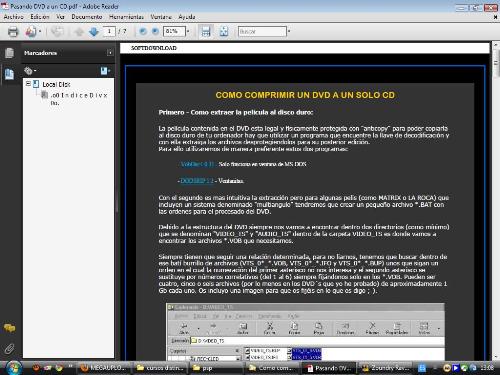The height and width of the screenshot is (375, 500).
Task: Switch to the cursos taskbar folder
Action: pos(161,368)
